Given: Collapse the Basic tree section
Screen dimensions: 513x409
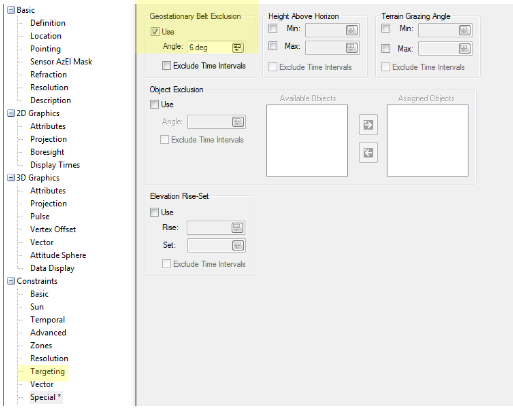Looking at the screenshot, I should [11, 10].
